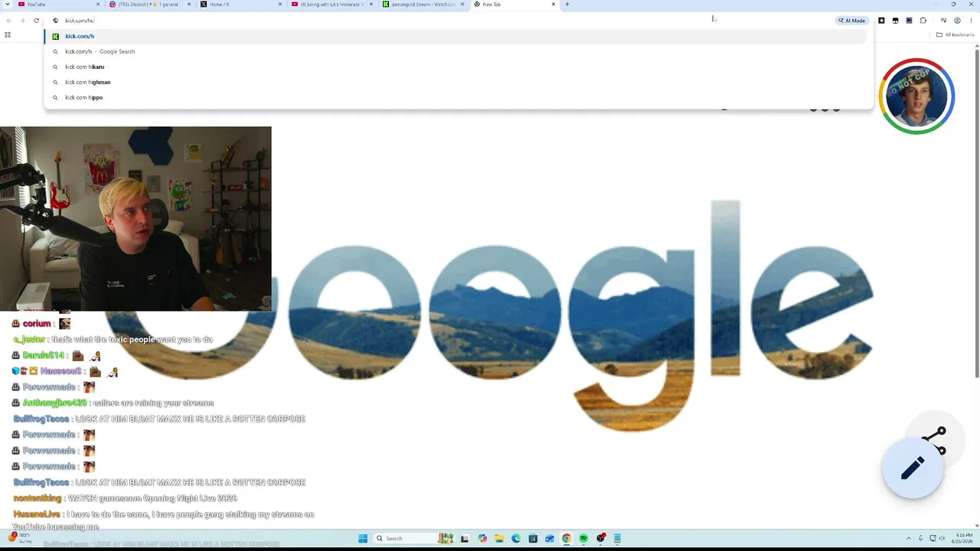The image size is (980, 551).
Task: Open the tab search dropdown arrow
Action: tap(8, 5)
